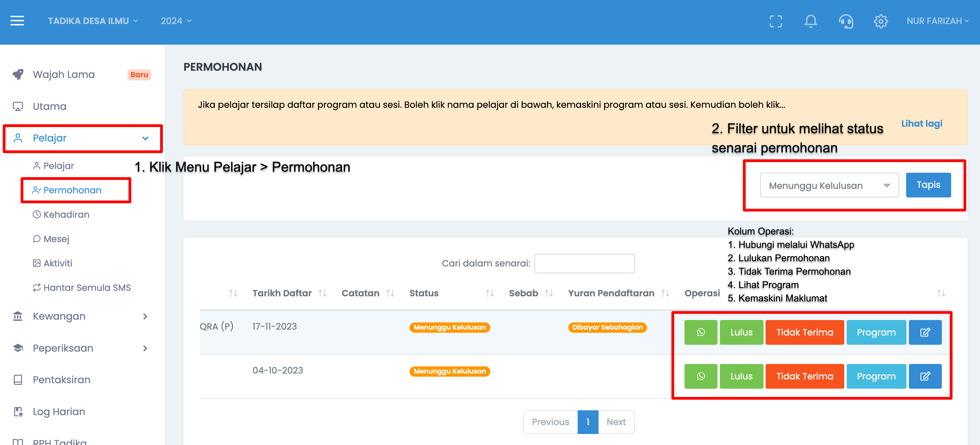Click the WhatsApp button in the 04-10-2023 row

click(701, 376)
